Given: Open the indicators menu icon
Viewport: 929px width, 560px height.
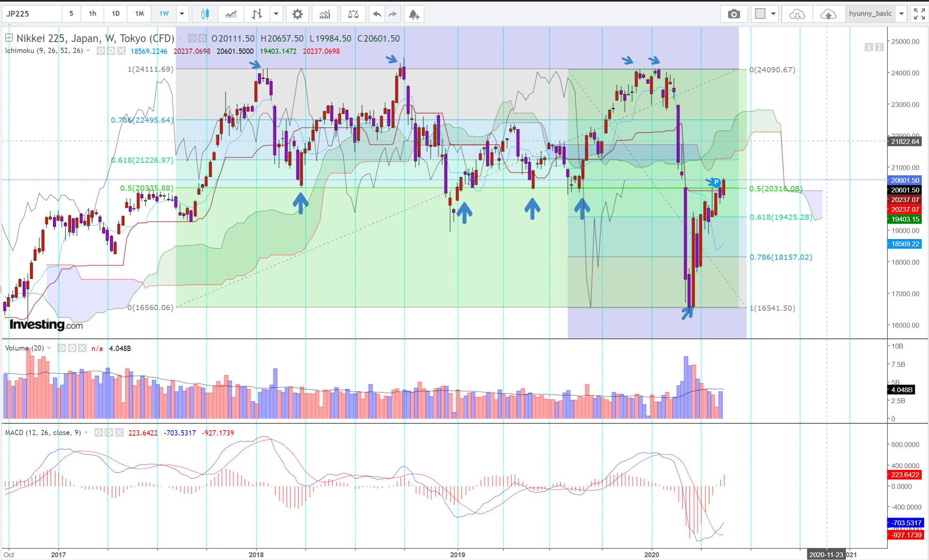Looking at the screenshot, I should click(x=325, y=14).
